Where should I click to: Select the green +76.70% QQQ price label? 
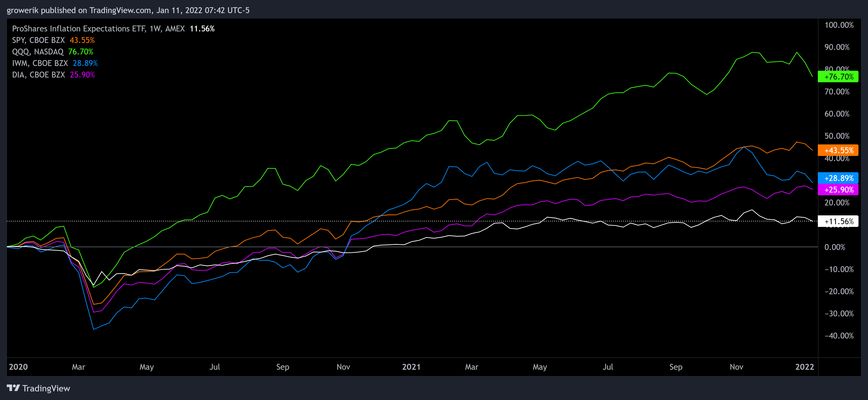pyautogui.click(x=838, y=77)
